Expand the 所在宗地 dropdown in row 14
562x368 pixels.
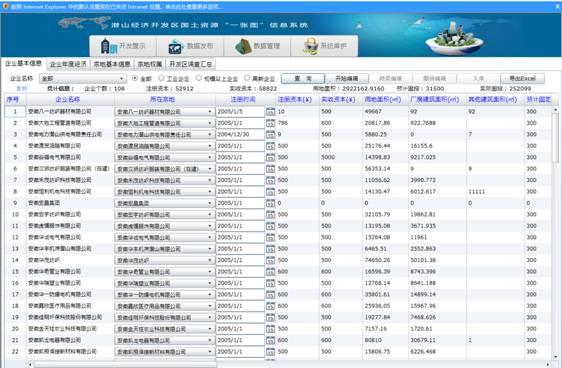click(210, 261)
